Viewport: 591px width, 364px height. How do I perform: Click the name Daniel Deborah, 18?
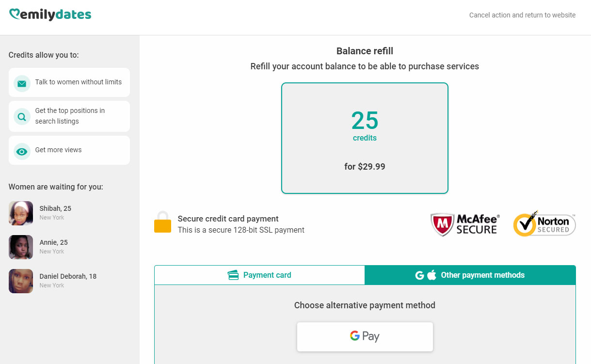tap(68, 276)
